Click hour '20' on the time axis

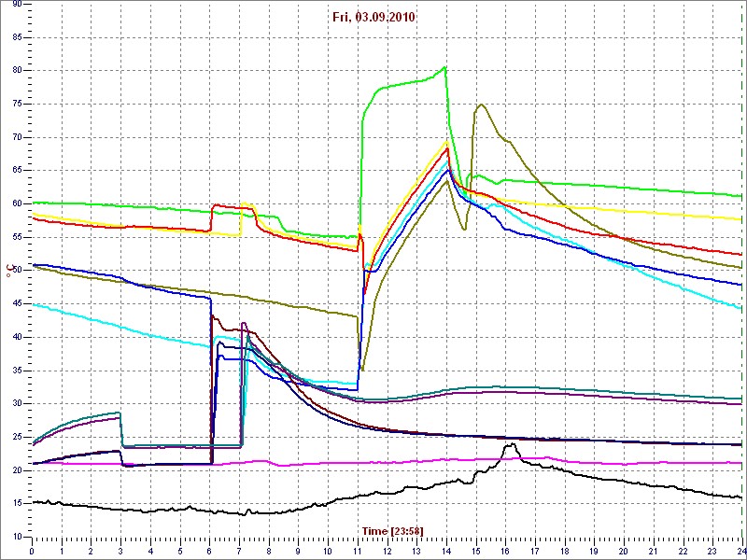[x=624, y=551]
